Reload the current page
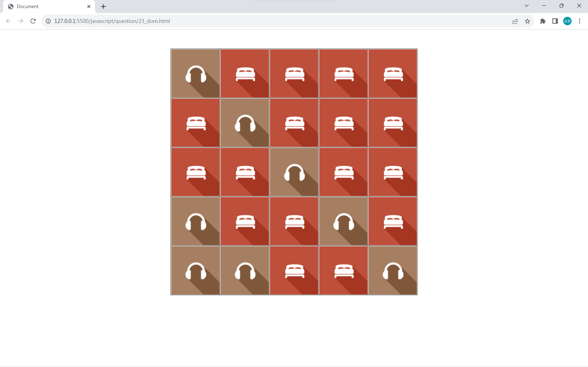The image size is (588, 367). [x=33, y=21]
